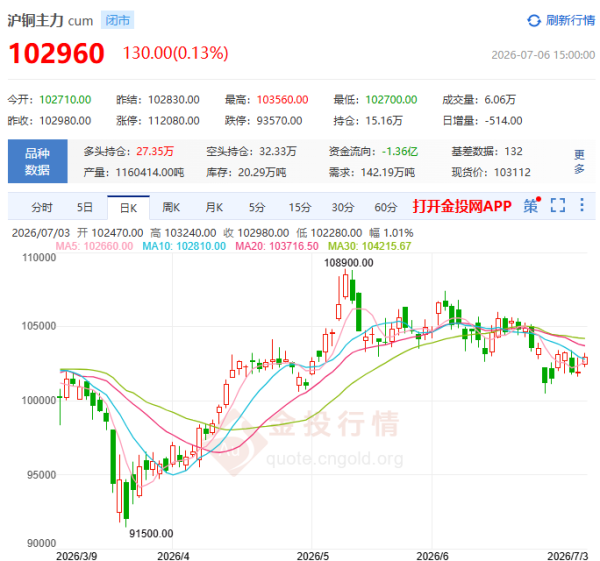Image resolution: width=600 pixels, height=561 pixels.
Task: Click the 跌停 value 93570.00
Action: tap(279, 121)
